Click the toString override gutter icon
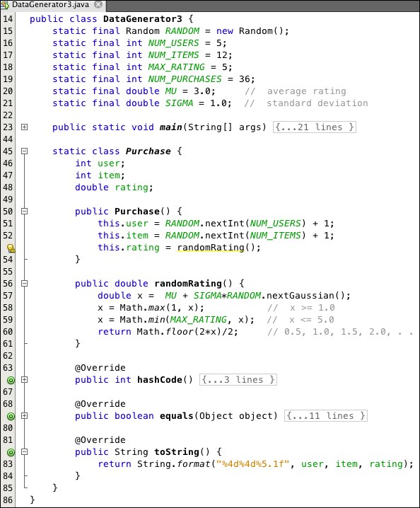Image resolution: width=420 pixels, height=508 pixels. 11,452
